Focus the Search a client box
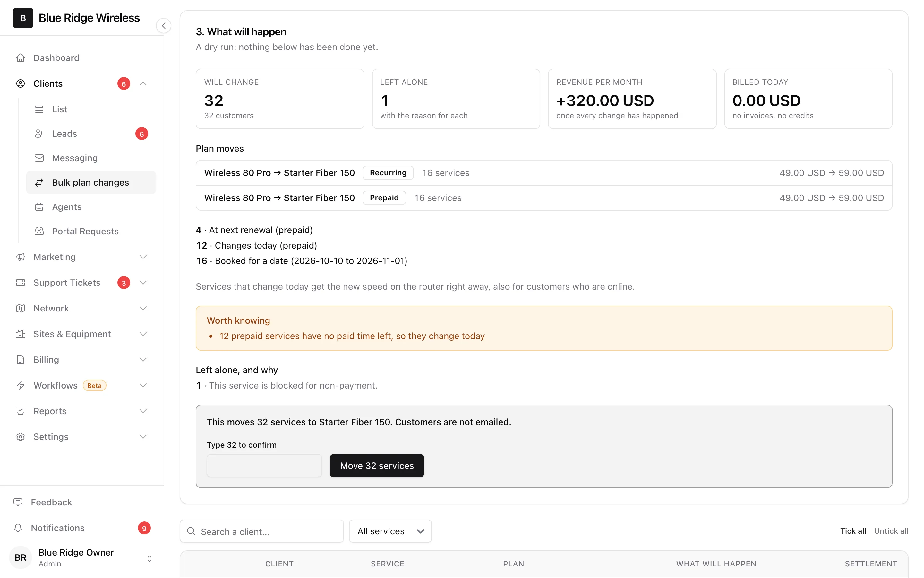924x578 pixels. (261, 531)
